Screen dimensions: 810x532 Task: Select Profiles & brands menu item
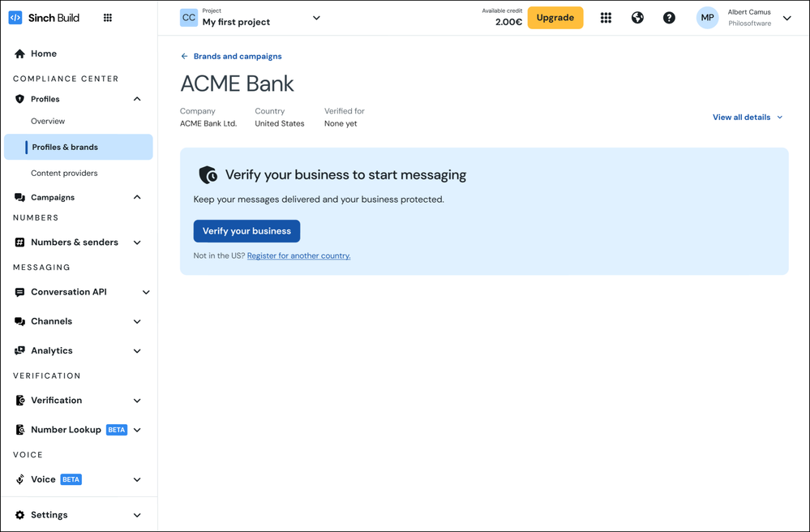click(79, 148)
